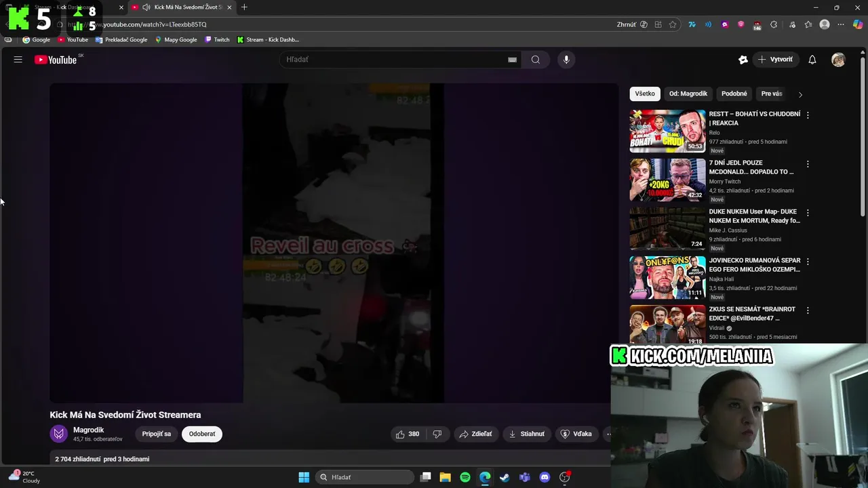
Task: Open 7 DNÍ JEDL POUZE MCDONALD thumbnail
Action: pyautogui.click(x=667, y=180)
